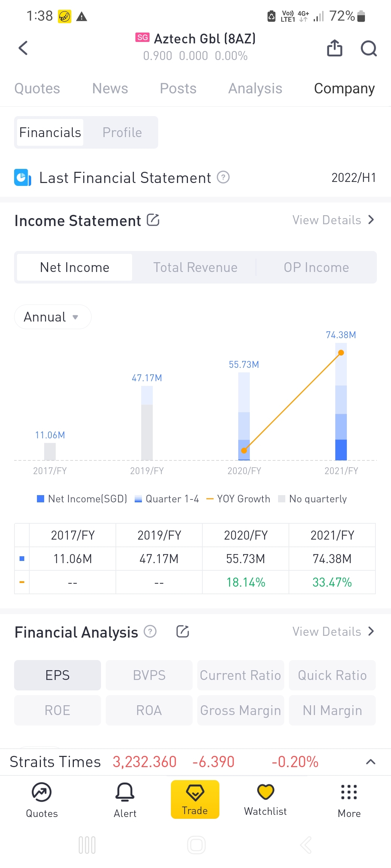Tap Straits Times index value 3,232.360
The height and width of the screenshot is (868, 391).
tap(144, 762)
